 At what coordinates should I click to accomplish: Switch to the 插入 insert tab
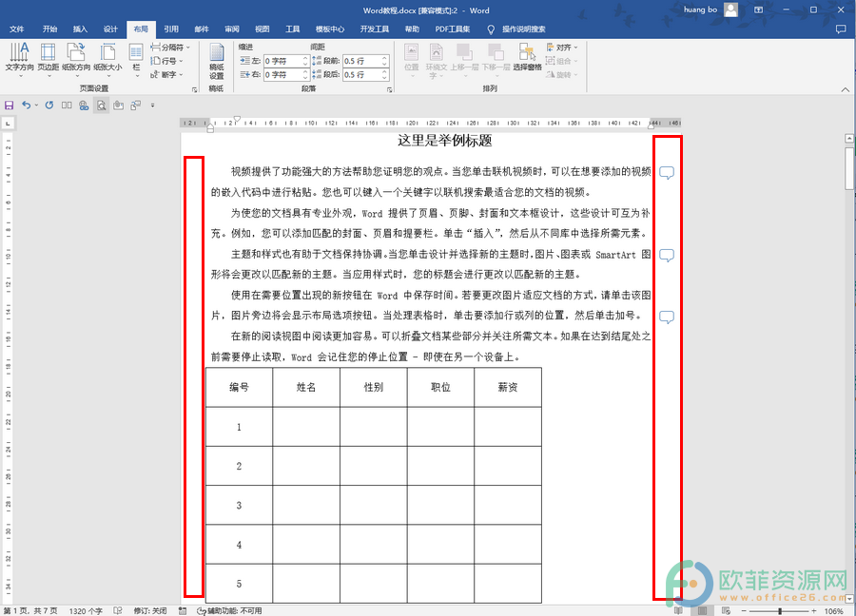(80, 29)
